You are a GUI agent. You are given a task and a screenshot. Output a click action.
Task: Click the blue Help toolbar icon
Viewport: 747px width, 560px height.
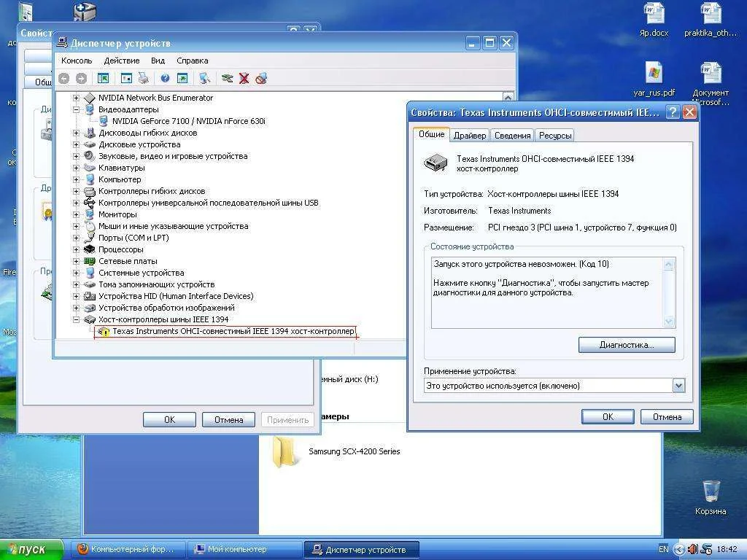click(165, 79)
